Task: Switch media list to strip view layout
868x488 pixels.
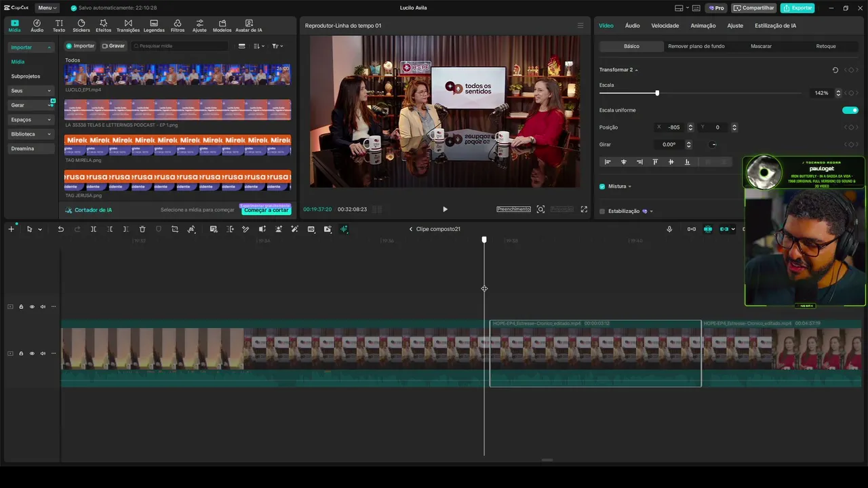Action: (242, 46)
